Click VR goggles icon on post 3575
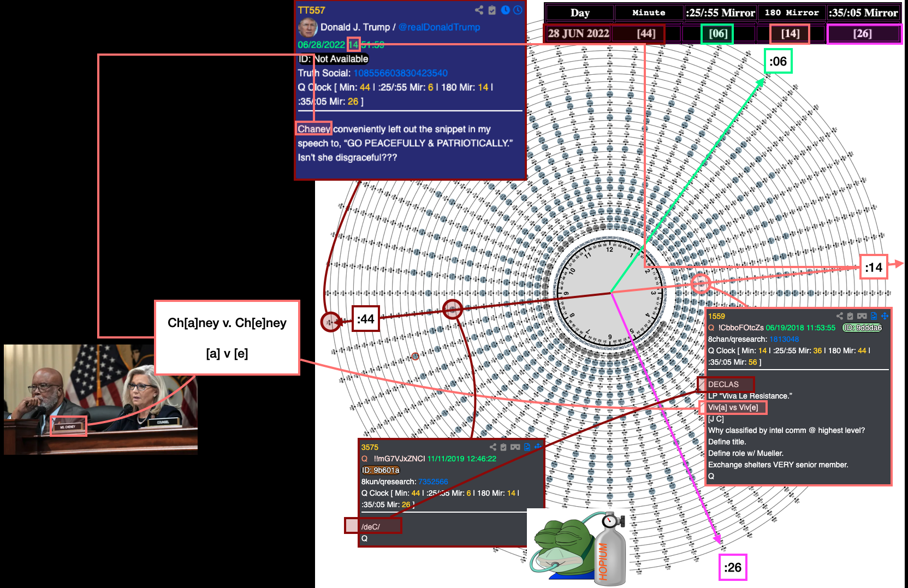The image size is (908, 588). (515, 447)
